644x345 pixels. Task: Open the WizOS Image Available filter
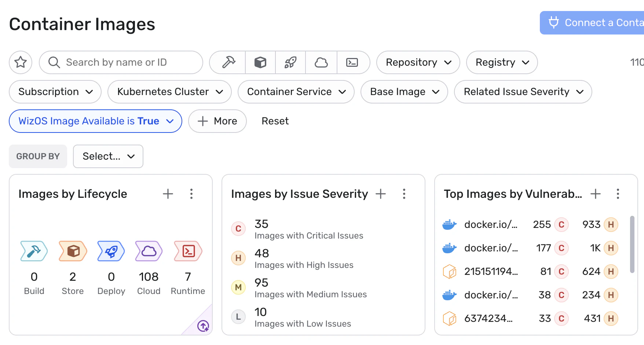pyautogui.click(x=95, y=121)
